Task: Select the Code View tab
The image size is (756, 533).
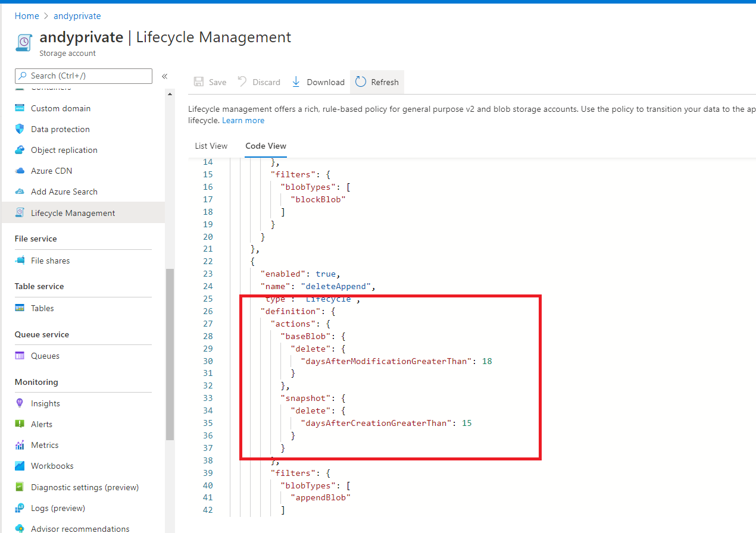Action: pyautogui.click(x=265, y=146)
